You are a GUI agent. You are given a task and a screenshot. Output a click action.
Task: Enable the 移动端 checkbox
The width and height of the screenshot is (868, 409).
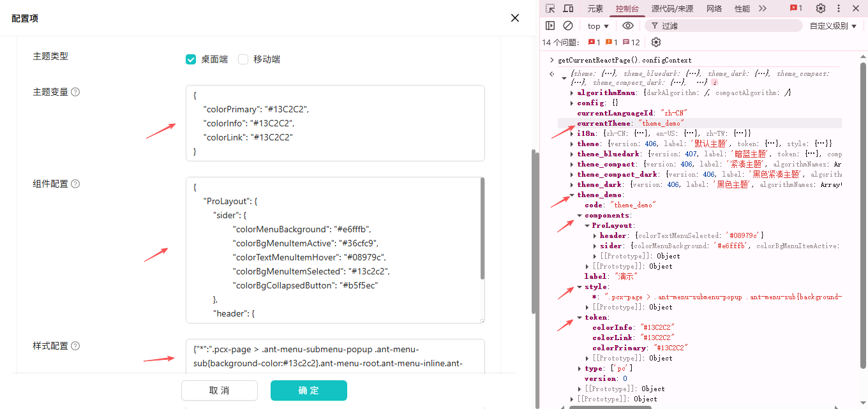click(x=243, y=59)
